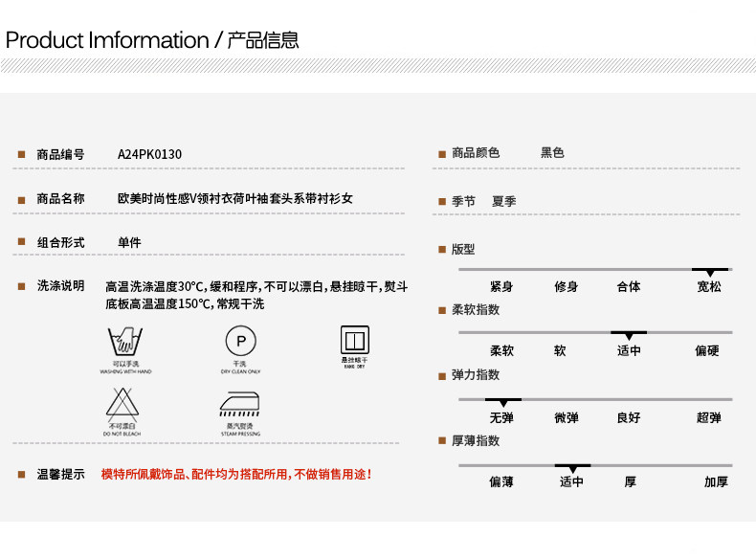
Task: Click the 良好 elasticity option
Action: [x=629, y=417]
